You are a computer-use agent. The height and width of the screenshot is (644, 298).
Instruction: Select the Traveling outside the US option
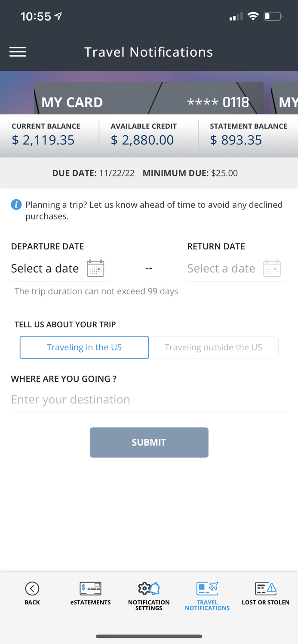[214, 347]
